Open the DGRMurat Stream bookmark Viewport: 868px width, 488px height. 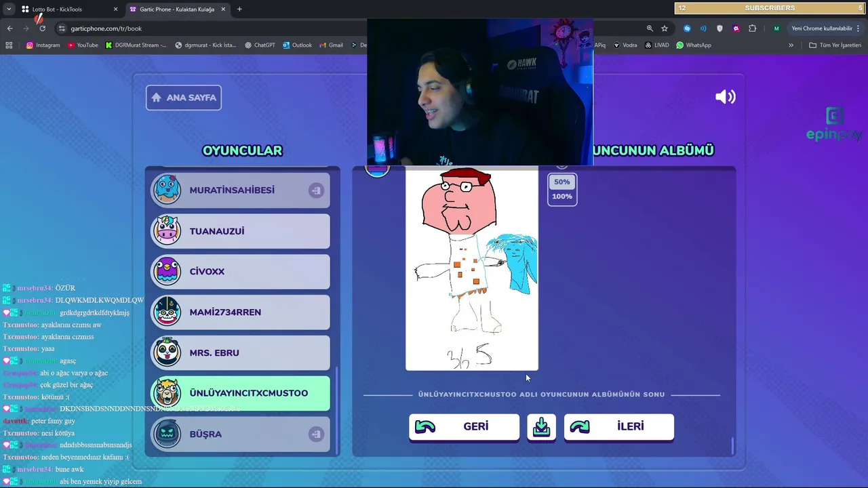click(136, 45)
